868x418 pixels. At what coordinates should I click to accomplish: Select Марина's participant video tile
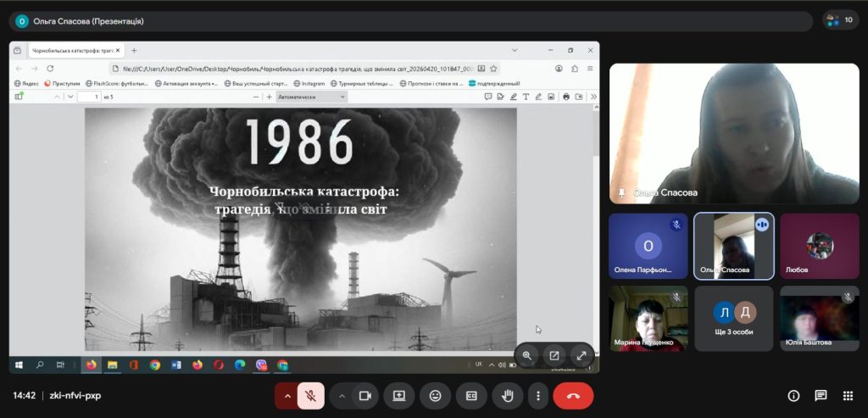tap(648, 318)
